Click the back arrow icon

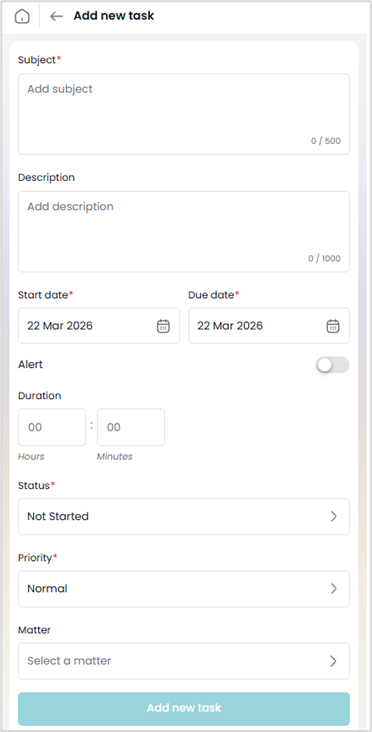[x=56, y=16]
